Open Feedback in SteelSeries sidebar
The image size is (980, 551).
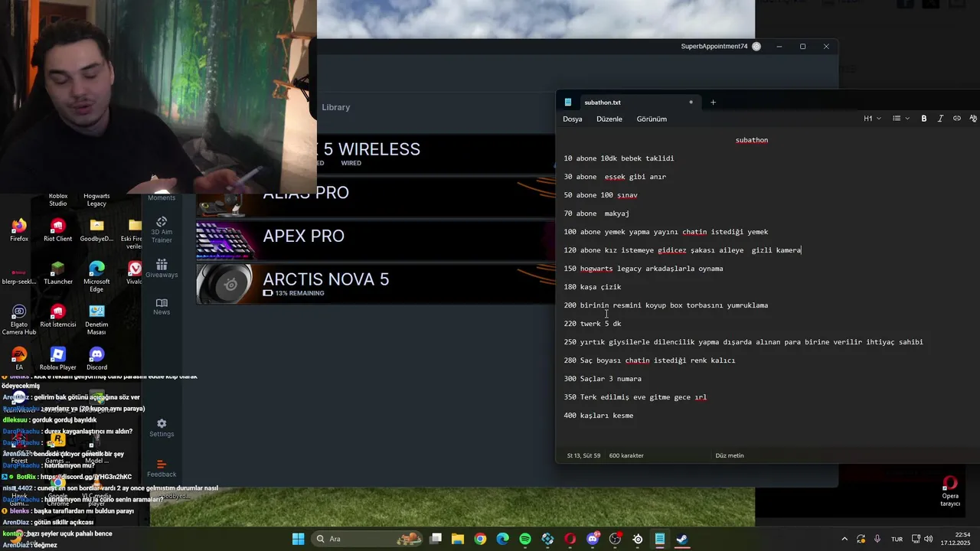[162, 468]
